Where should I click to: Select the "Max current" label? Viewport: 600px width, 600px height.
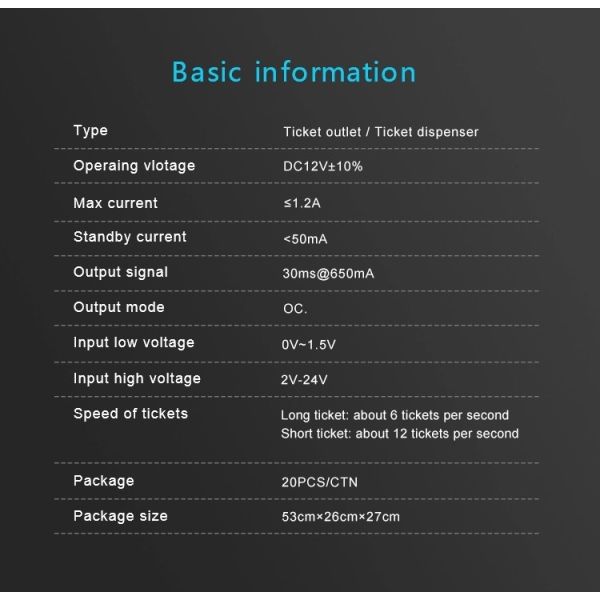point(115,203)
